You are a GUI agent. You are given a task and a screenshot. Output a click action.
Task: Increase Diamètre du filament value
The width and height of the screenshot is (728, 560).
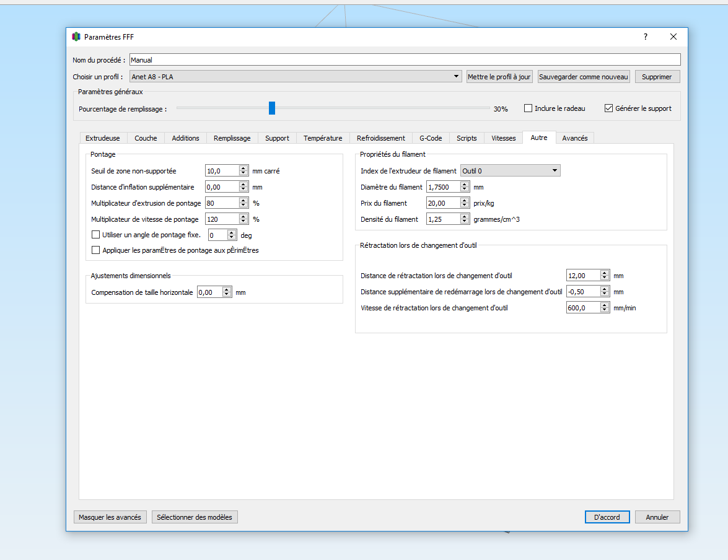465,184
